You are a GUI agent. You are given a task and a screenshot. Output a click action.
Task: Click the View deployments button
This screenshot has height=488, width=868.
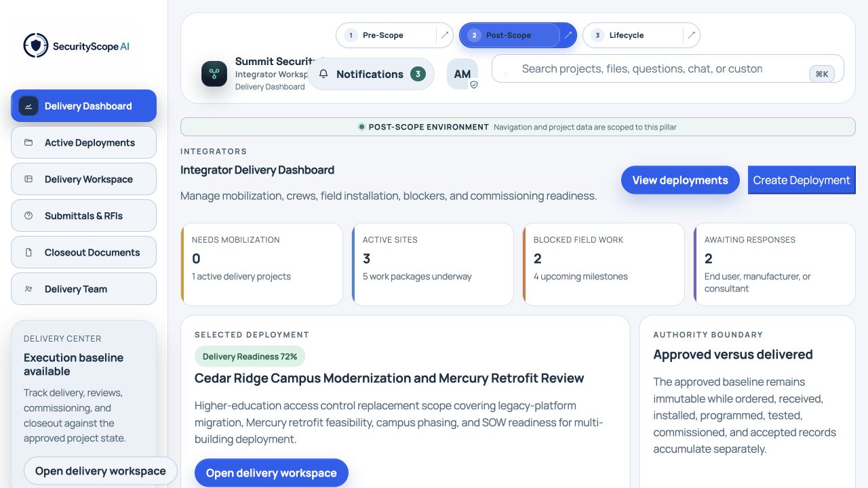click(680, 180)
